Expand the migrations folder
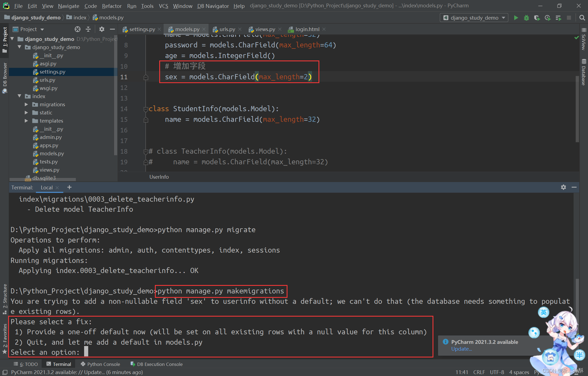 26,104
